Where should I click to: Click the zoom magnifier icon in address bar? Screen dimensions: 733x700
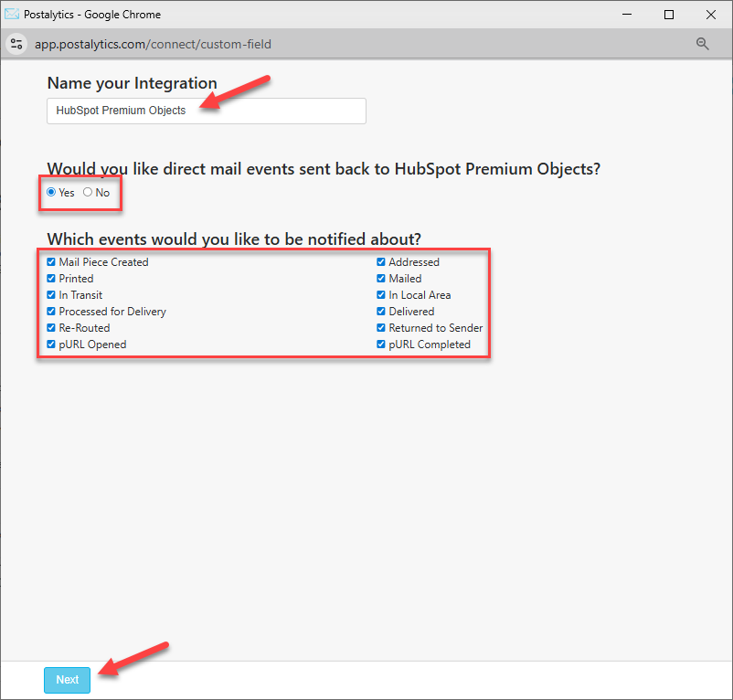702,44
